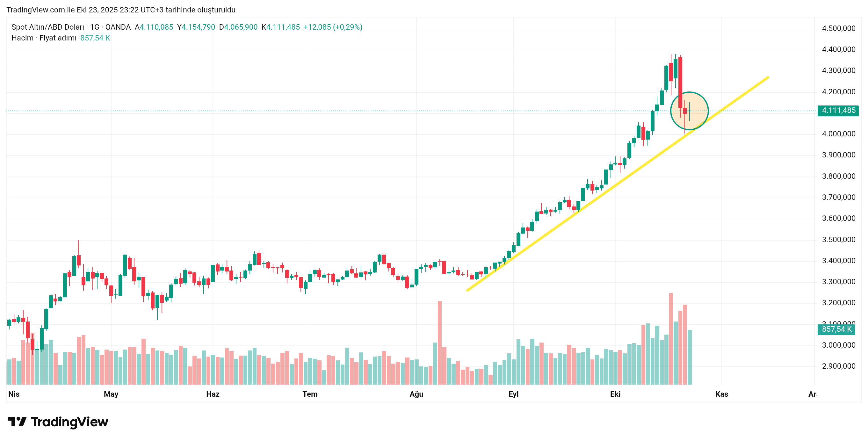Click the Eki month label on time axis
This screenshot has width=868, height=441.
pyautogui.click(x=615, y=394)
